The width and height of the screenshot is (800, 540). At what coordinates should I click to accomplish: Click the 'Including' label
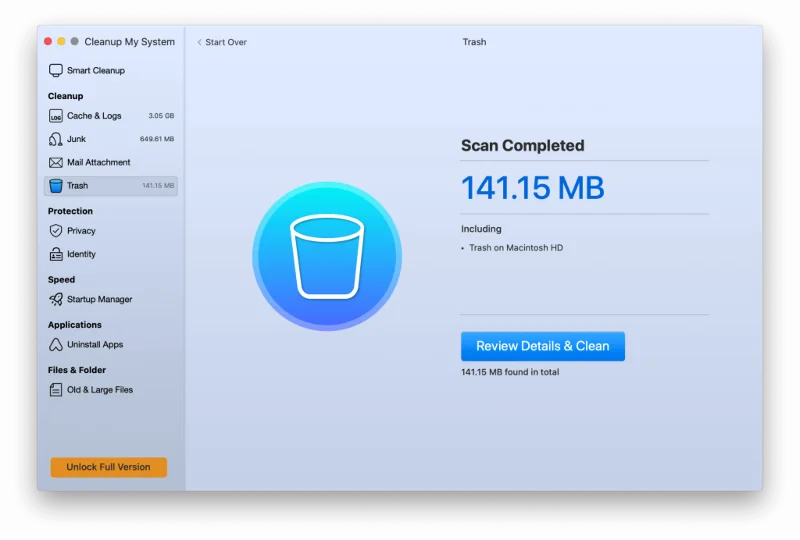(x=481, y=229)
